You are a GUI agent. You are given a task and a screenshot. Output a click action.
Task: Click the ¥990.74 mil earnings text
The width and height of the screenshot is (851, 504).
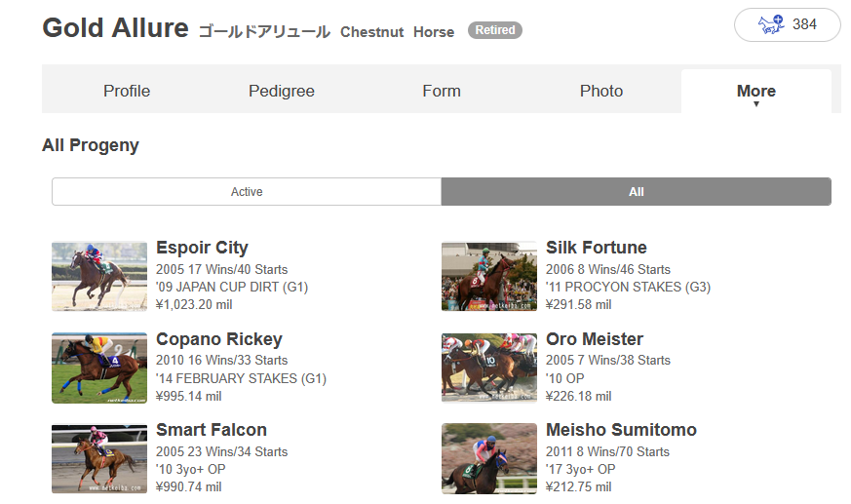(188, 487)
